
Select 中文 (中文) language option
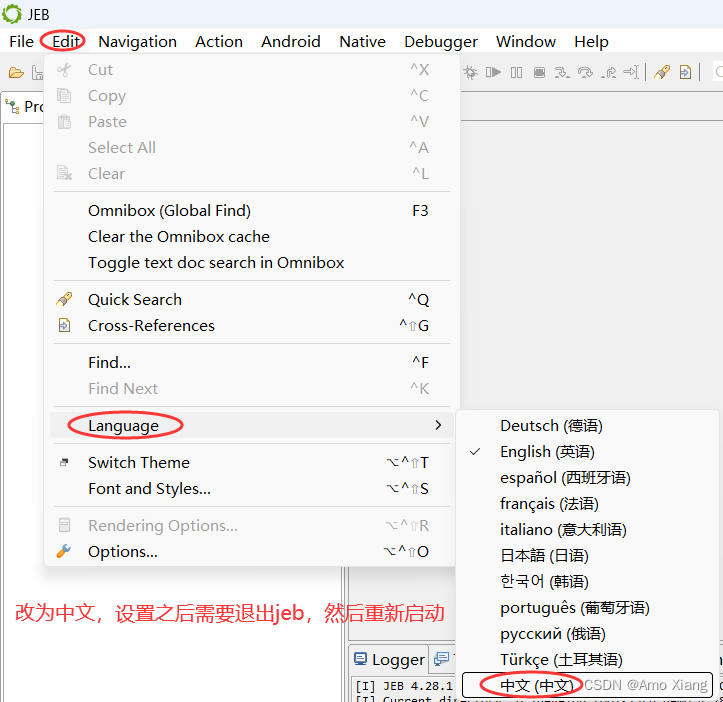(x=587, y=685)
